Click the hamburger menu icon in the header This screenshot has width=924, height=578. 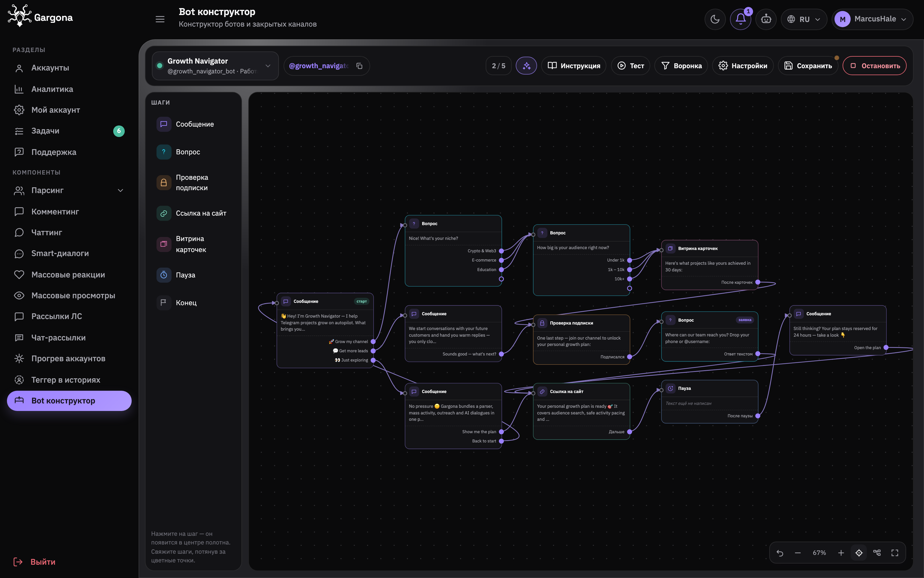pos(160,19)
